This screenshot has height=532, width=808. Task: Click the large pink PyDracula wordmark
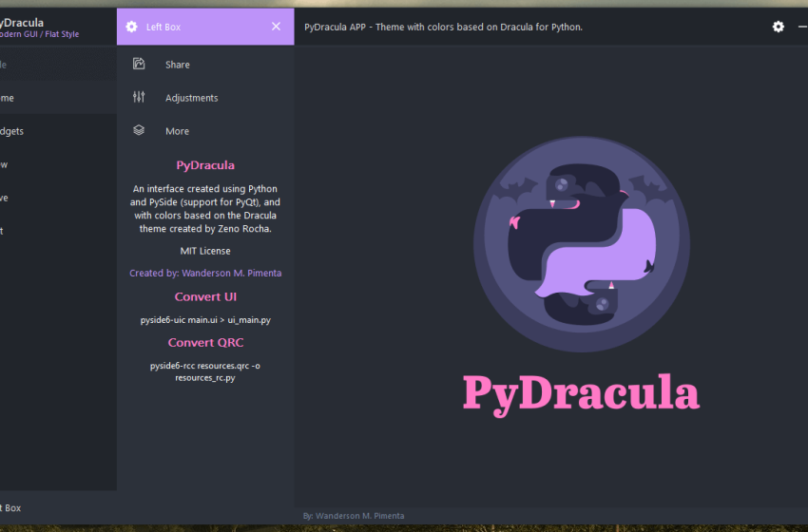(581, 393)
